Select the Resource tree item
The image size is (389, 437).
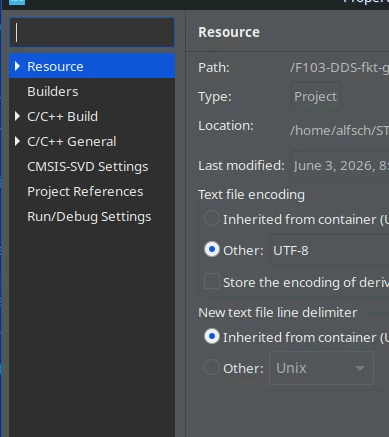pyautogui.click(x=92, y=66)
